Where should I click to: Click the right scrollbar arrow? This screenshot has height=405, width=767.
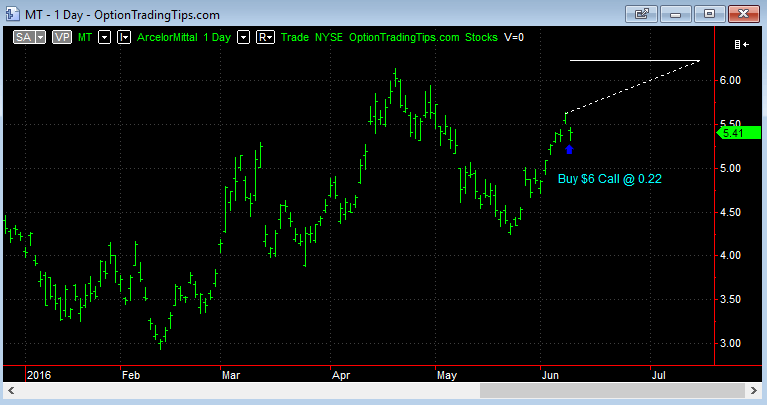coord(754,390)
